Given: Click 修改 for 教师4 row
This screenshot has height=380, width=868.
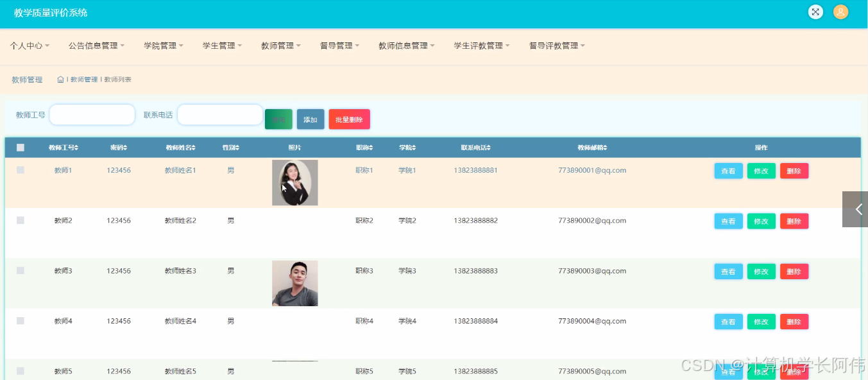Looking at the screenshot, I should click(x=762, y=322).
